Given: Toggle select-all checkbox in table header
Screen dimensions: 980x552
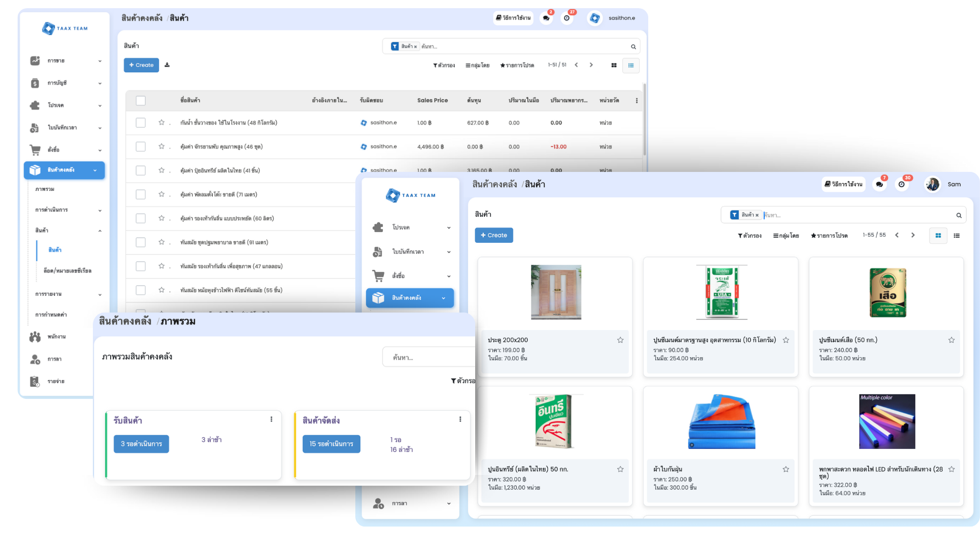Looking at the screenshot, I should pyautogui.click(x=141, y=101).
